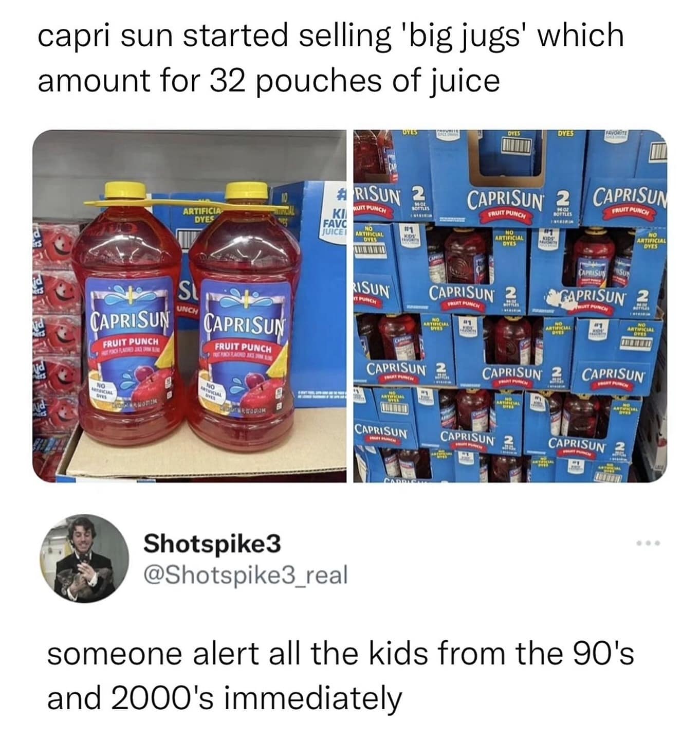Click the @Shotspike3_real handle

pyautogui.click(x=246, y=574)
